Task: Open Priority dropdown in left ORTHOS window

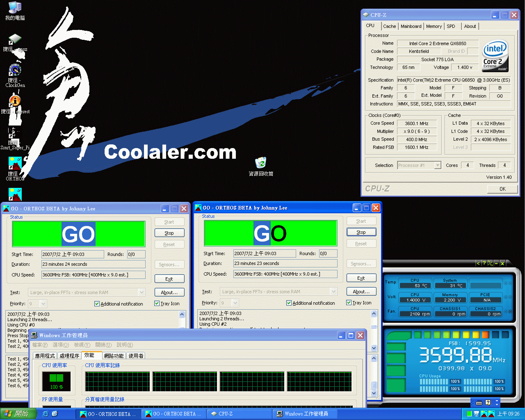Action: coord(43,304)
